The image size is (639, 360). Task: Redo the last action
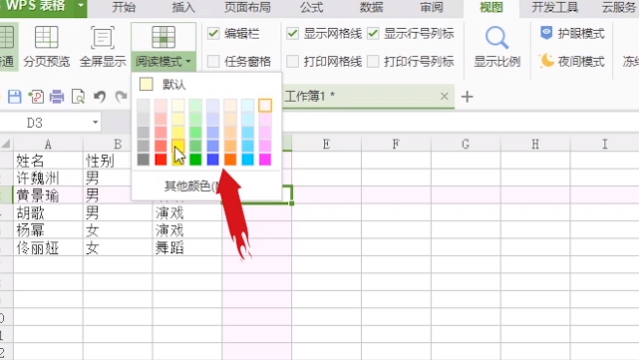(x=121, y=97)
